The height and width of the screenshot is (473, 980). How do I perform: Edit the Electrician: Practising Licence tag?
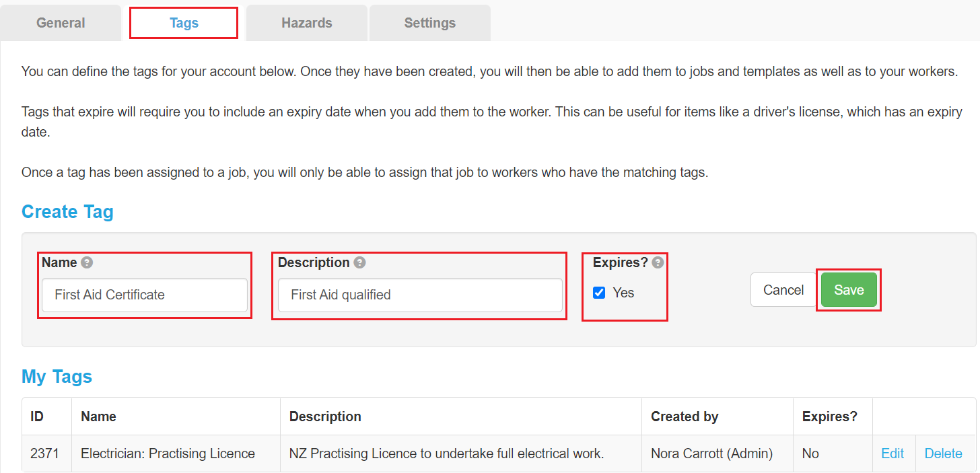tap(893, 453)
